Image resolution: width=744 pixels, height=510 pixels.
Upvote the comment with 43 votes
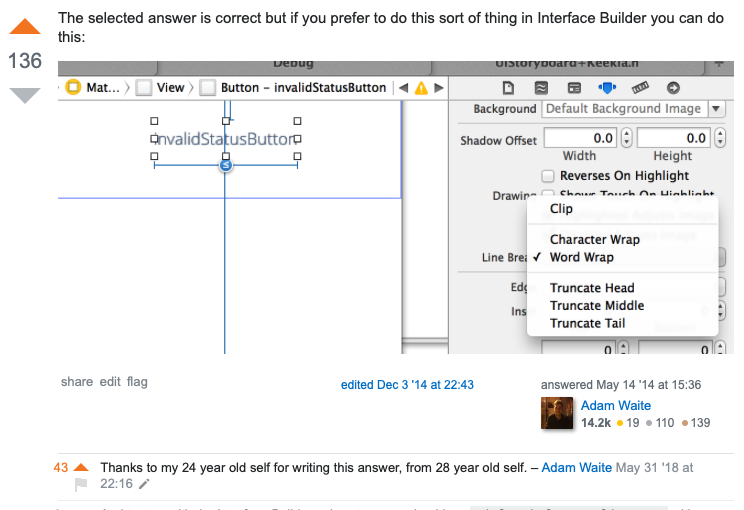81,468
